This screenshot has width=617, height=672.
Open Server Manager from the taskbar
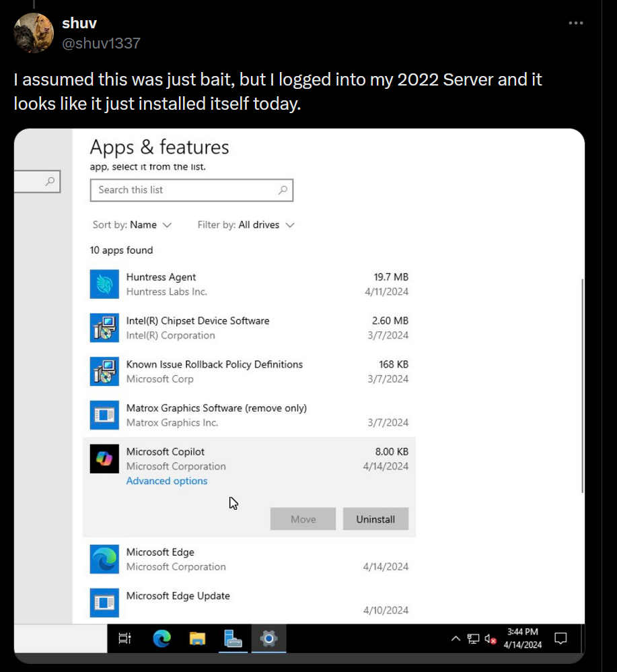233,638
